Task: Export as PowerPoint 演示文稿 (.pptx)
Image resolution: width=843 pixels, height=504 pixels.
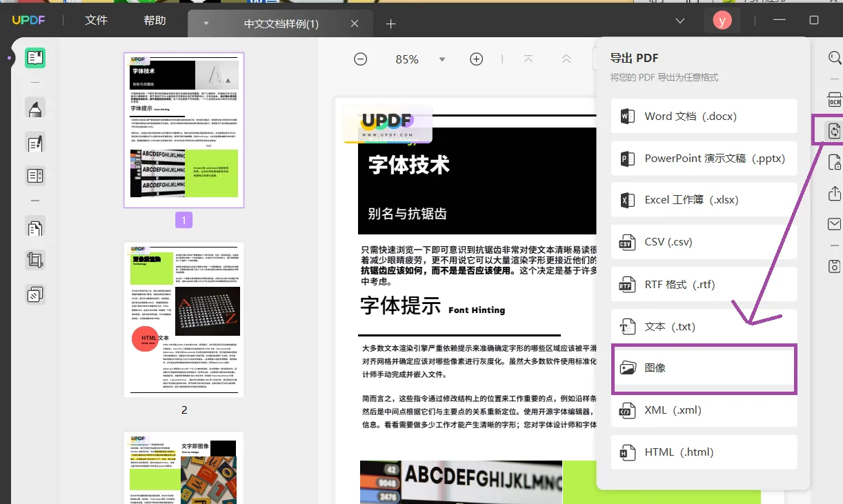Action: click(704, 159)
